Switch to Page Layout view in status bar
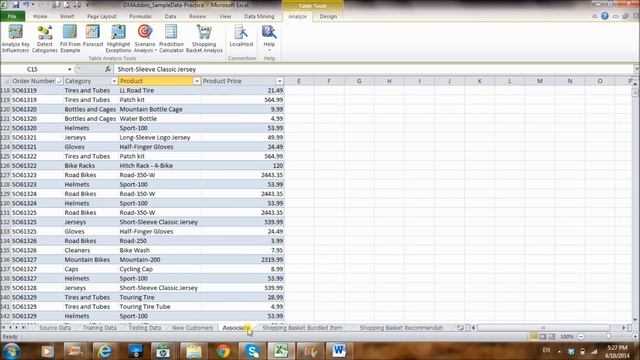 [x=542, y=336]
